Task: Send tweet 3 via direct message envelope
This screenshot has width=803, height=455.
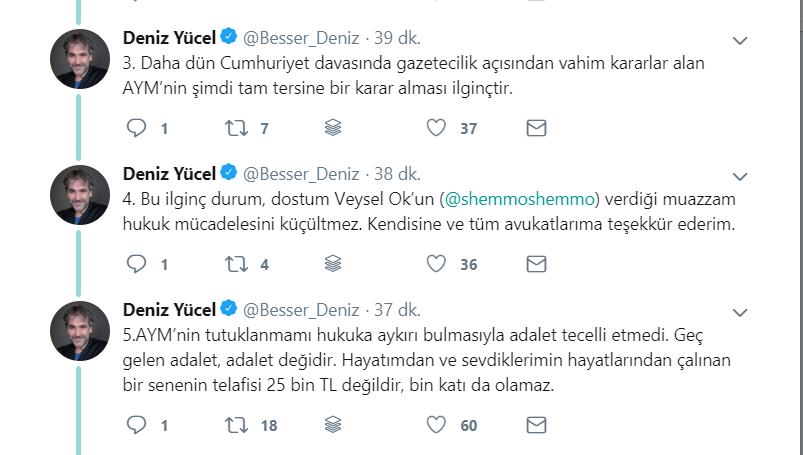Action: 536,128
